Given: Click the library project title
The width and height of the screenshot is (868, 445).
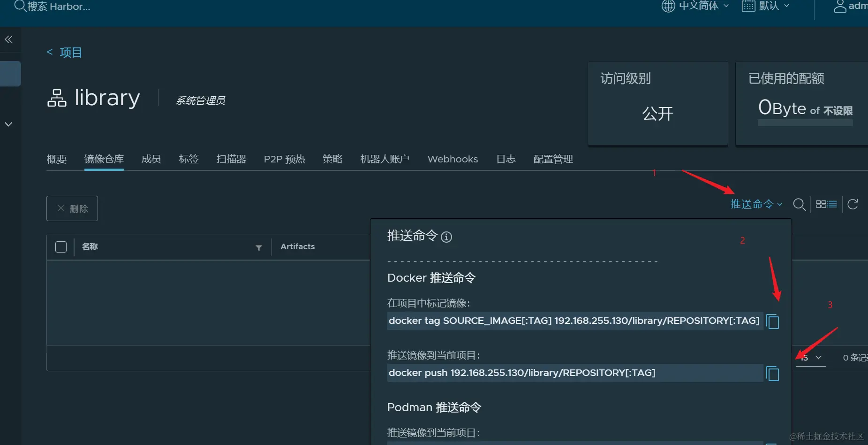Looking at the screenshot, I should click(x=107, y=98).
